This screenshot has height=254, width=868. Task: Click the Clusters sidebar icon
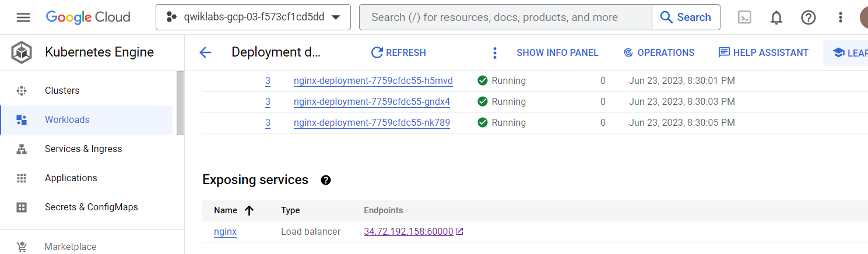pyautogui.click(x=22, y=90)
